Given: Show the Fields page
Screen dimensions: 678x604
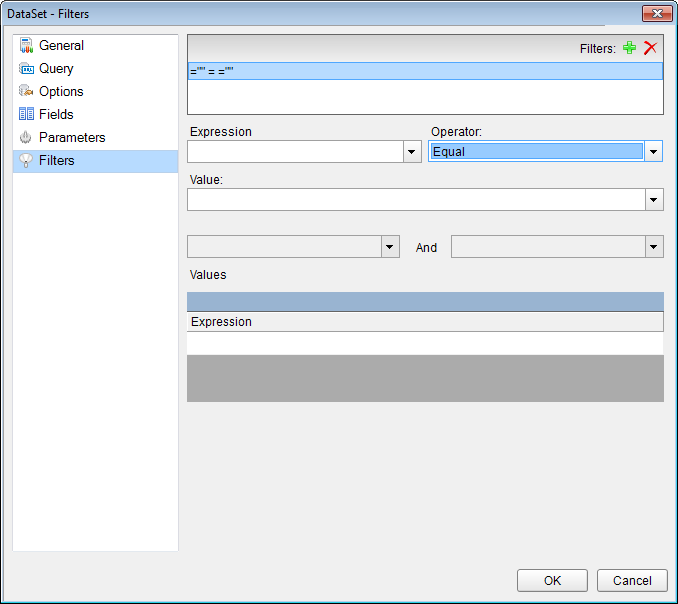Looking at the screenshot, I should click(x=96, y=114).
